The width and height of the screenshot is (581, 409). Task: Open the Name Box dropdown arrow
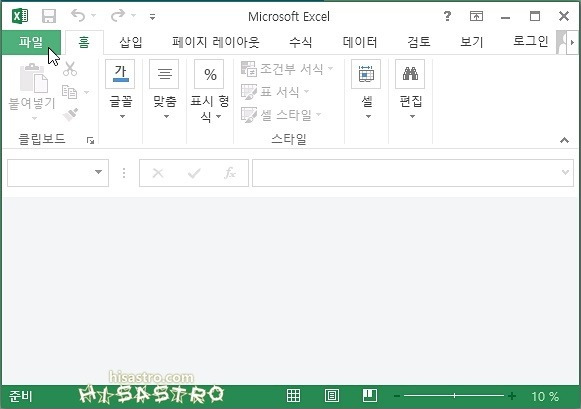98,172
